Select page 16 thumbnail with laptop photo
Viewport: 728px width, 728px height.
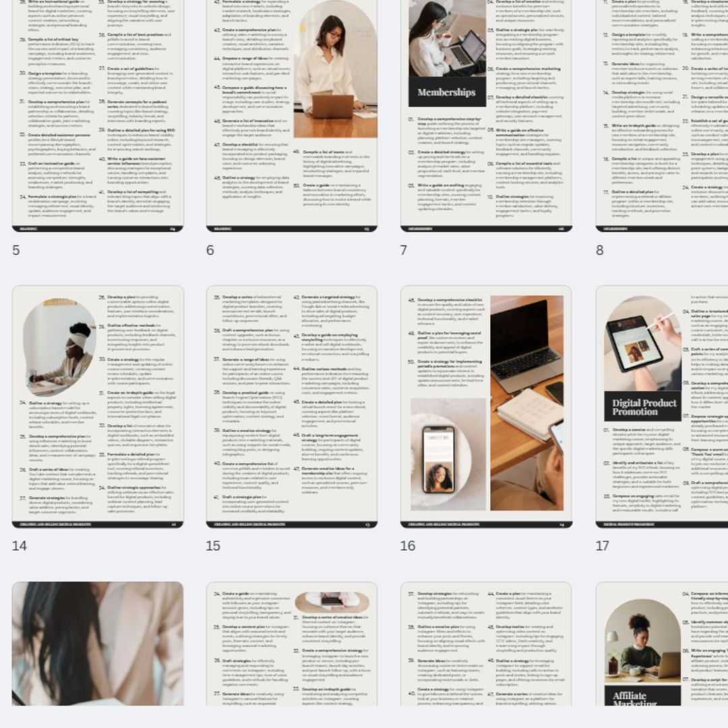coord(485,406)
